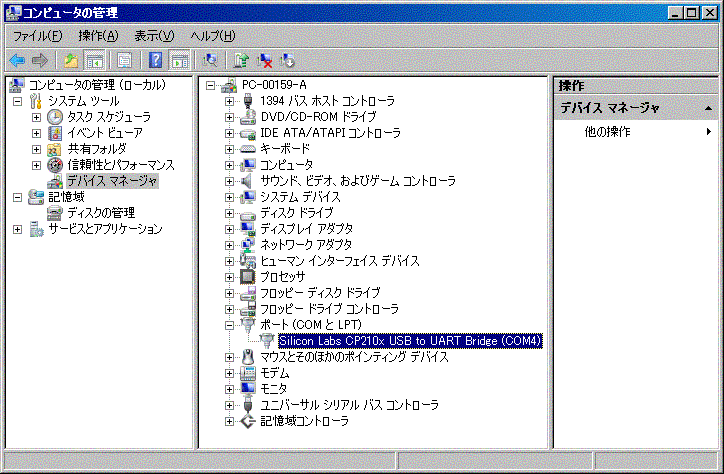
Task: Toggle the console tree pane icon
Action: point(95,60)
